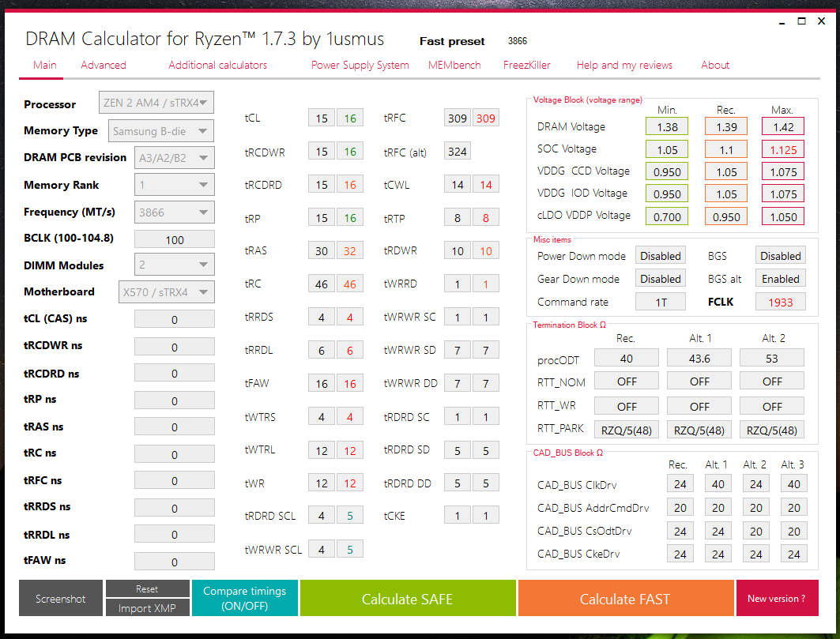This screenshot has height=639, width=840.
Task: Click the tFAW ns input field
Action: (x=174, y=562)
